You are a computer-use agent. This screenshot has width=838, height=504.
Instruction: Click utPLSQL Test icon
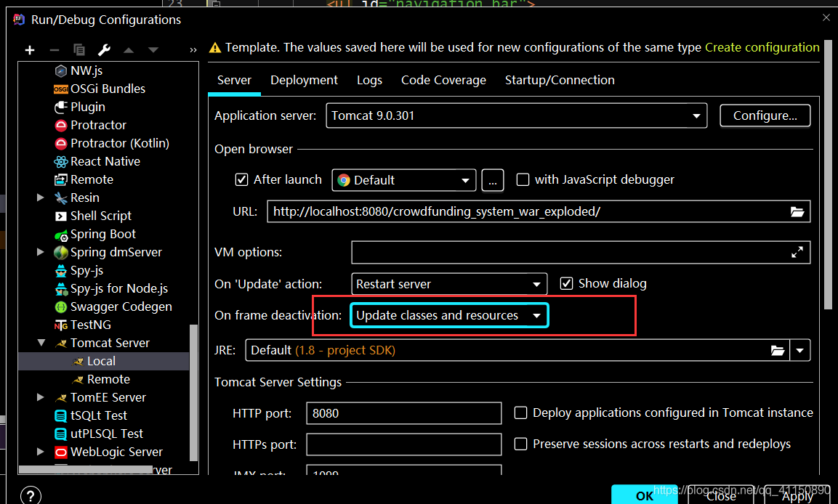61,434
